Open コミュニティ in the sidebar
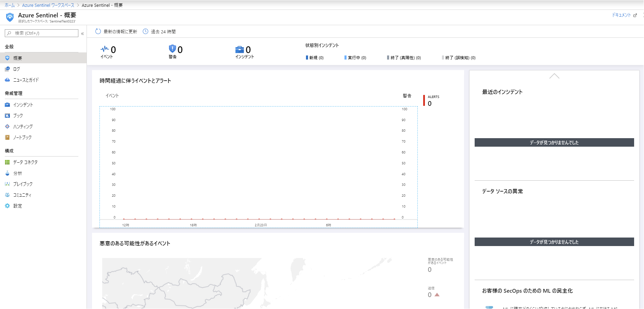 (x=43, y=195)
